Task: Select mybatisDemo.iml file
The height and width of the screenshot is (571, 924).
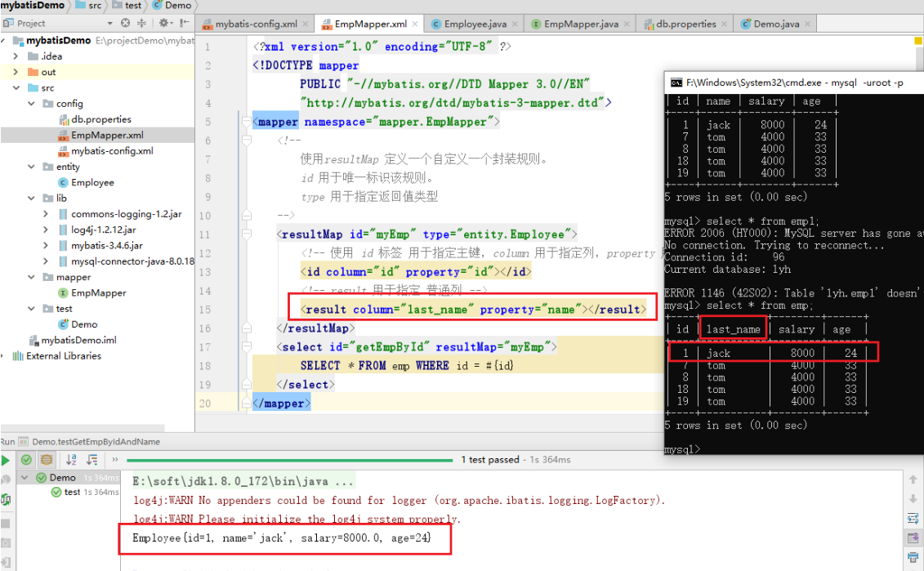Action: [x=78, y=340]
